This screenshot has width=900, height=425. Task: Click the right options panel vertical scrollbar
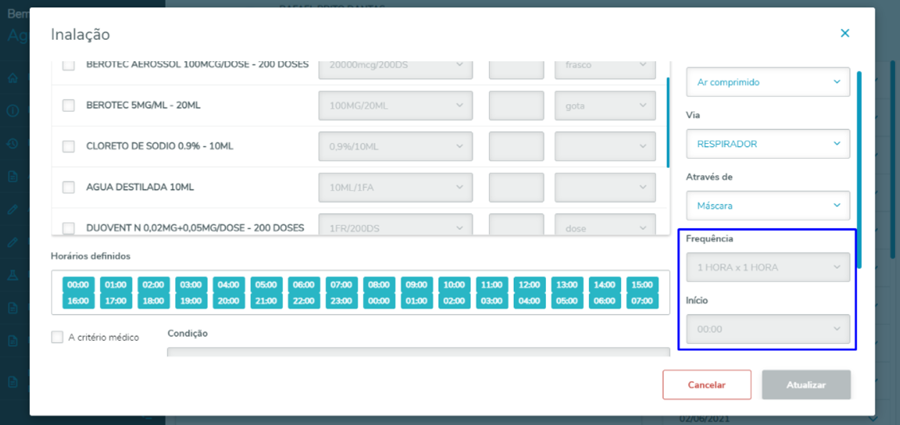tap(859, 169)
